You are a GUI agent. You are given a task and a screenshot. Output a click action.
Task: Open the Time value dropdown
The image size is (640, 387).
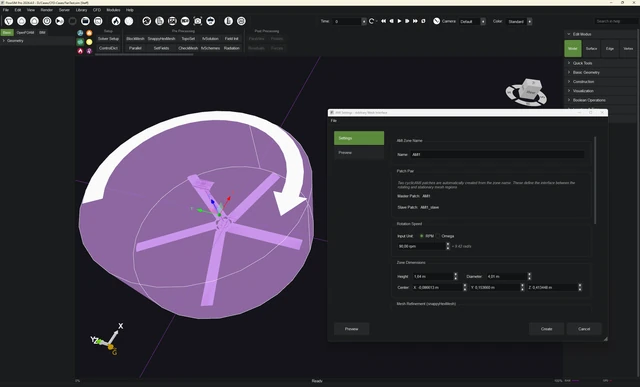(x=364, y=22)
